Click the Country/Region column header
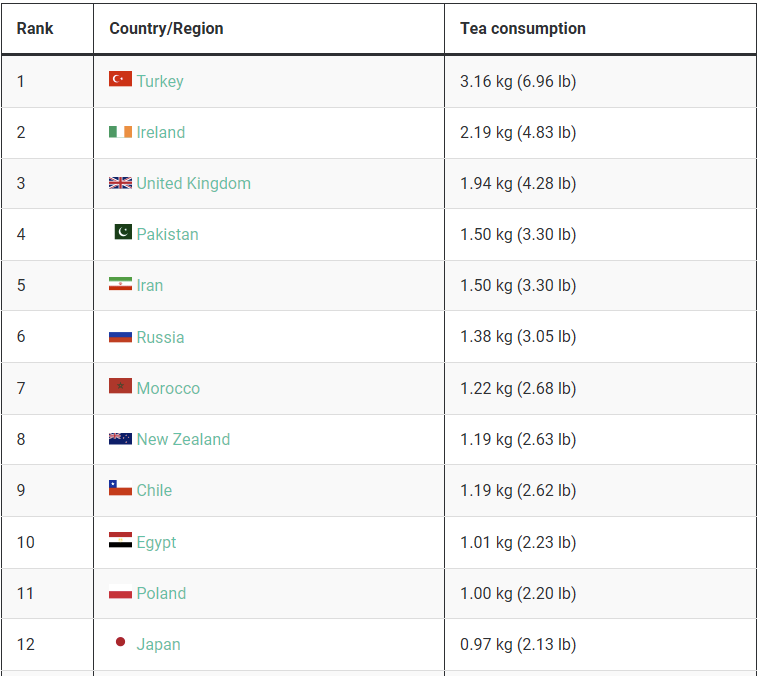Screen dimensions: 758x676 coord(166,28)
